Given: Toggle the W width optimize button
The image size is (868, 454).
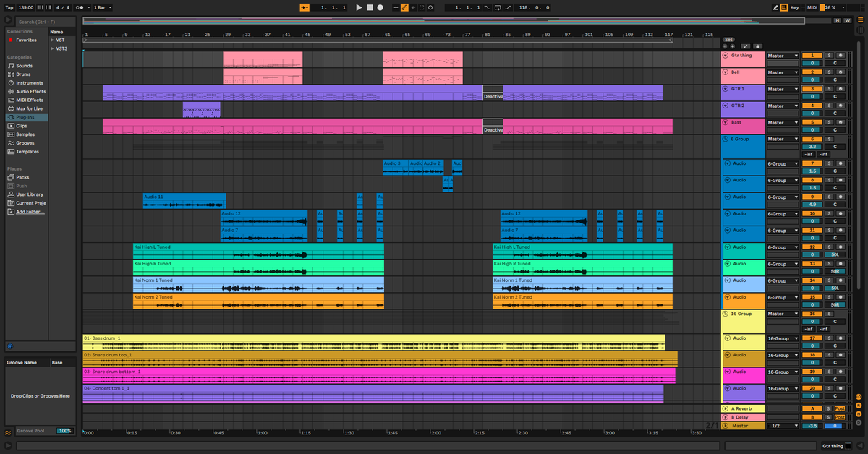Looking at the screenshot, I should pos(846,21).
